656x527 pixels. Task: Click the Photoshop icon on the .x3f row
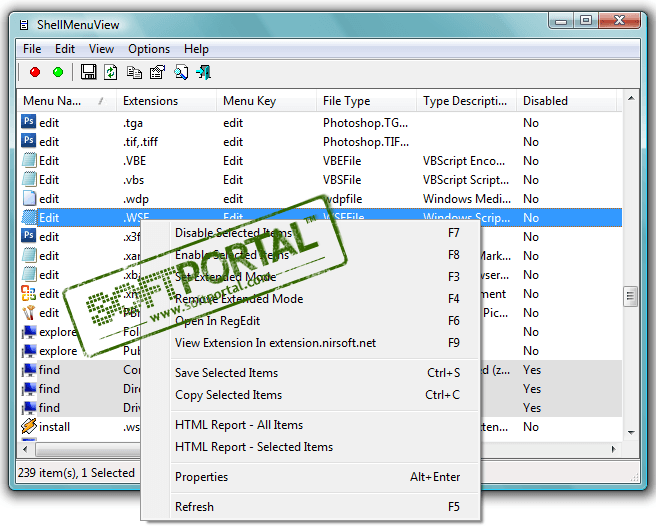click(x=28, y=236)
